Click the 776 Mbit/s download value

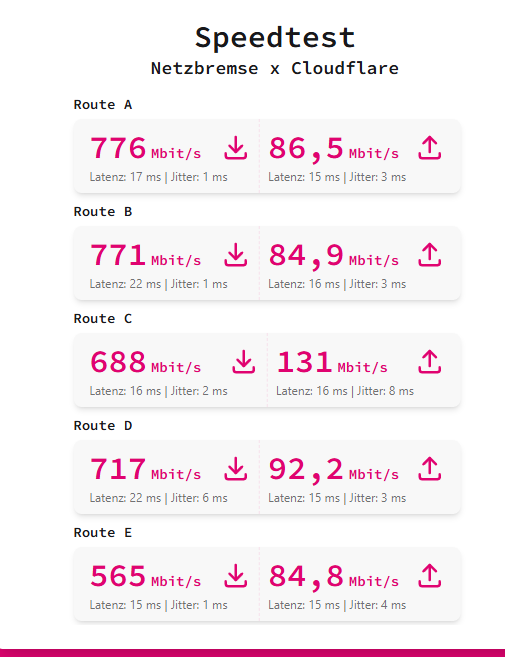tap(145, 148)
